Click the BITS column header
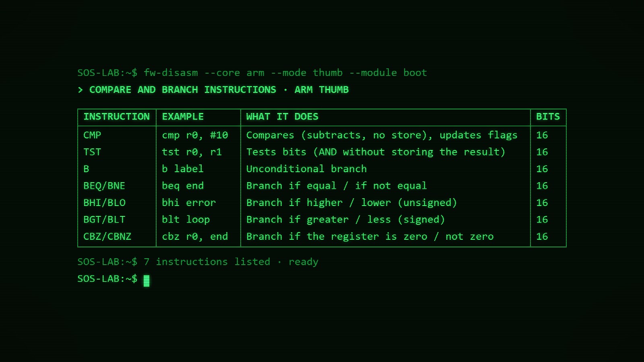 point(548,117)
